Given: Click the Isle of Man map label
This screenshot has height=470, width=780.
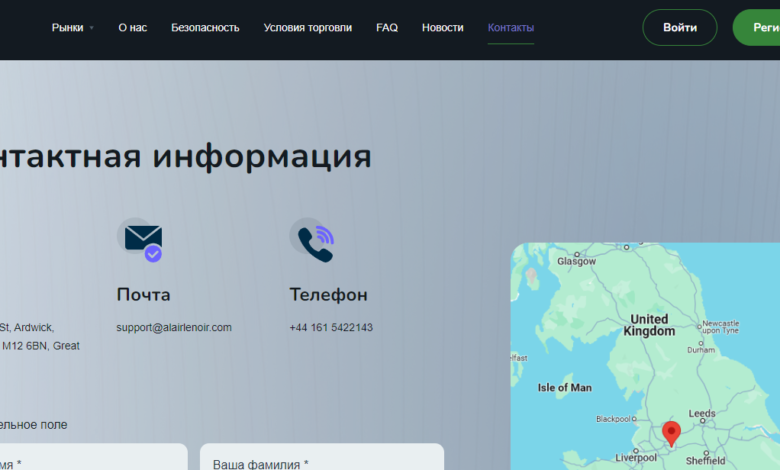Looking at the screenshot, I should point(565,387).
